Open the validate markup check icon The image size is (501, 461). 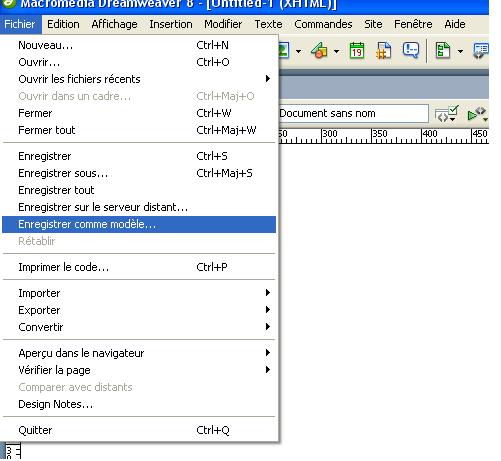(447, 114)
